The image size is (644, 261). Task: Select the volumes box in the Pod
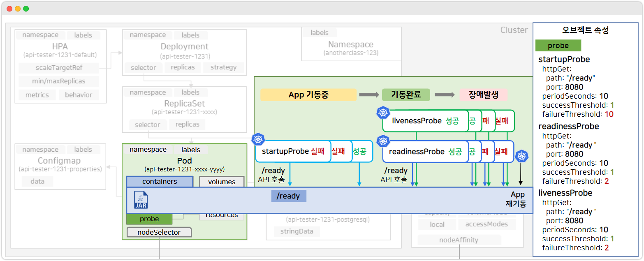tap(222, 182)
